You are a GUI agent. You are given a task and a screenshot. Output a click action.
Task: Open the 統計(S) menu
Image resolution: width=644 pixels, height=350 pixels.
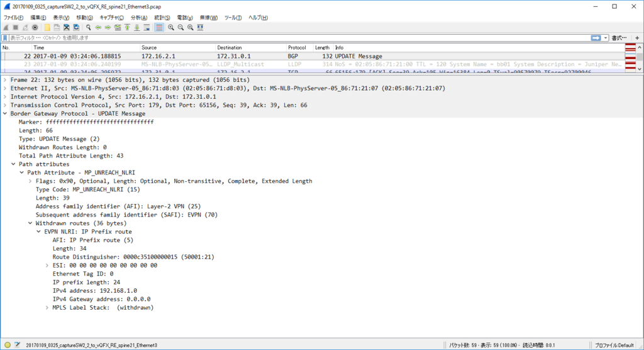click(x=162, y=18)
